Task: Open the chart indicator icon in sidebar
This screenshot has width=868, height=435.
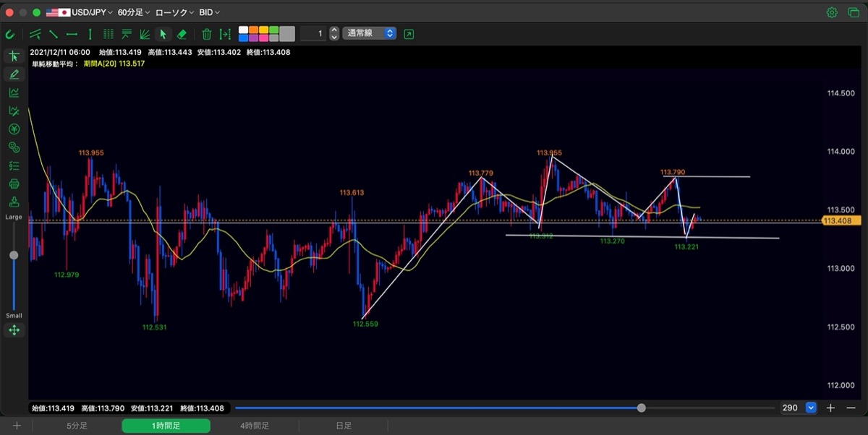Action: point(14,92)
